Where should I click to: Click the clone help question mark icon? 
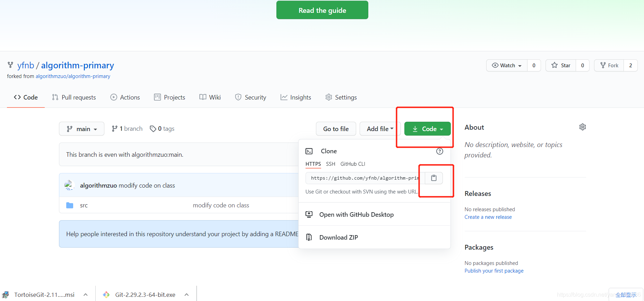coord(440,151)
